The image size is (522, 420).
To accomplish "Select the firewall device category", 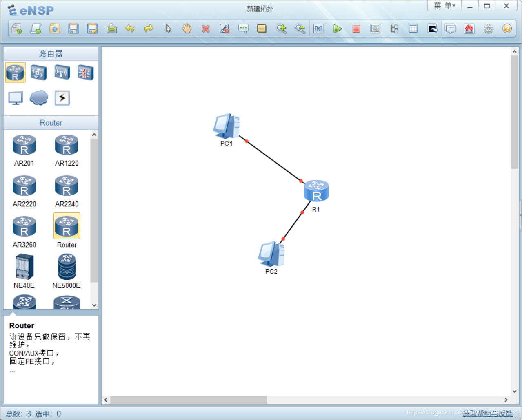I will coord(86,73).
